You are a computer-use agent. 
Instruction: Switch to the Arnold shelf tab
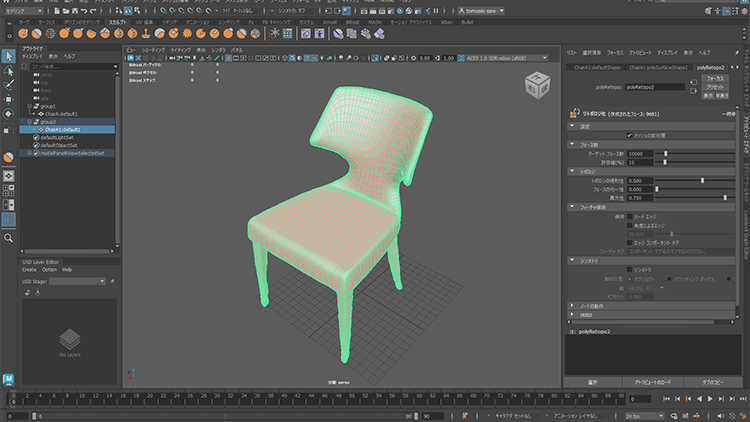click(330, 22)
